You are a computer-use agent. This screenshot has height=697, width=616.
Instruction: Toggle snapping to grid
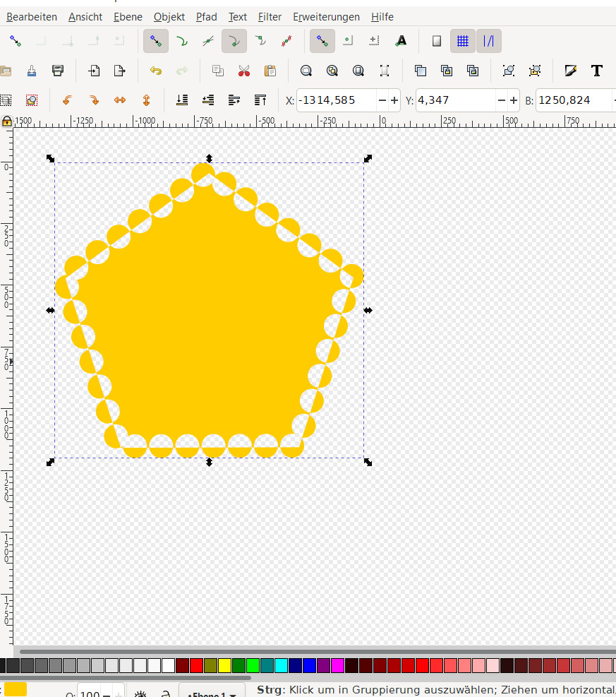point(462,41)
